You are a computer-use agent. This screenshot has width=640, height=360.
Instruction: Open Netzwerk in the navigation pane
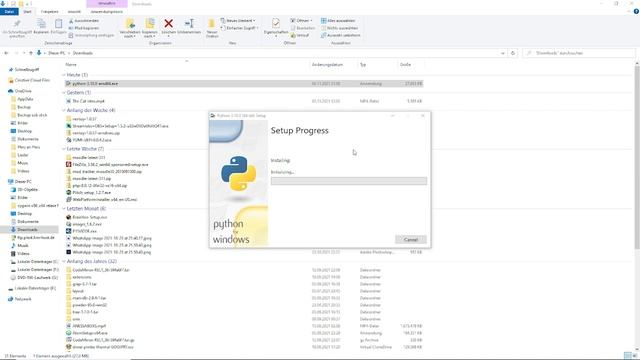23,299
